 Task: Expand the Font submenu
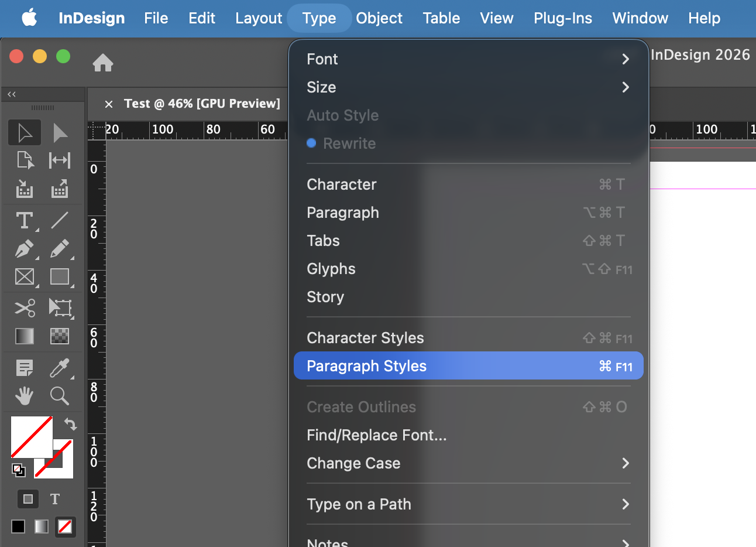click(x=468, y=59)
